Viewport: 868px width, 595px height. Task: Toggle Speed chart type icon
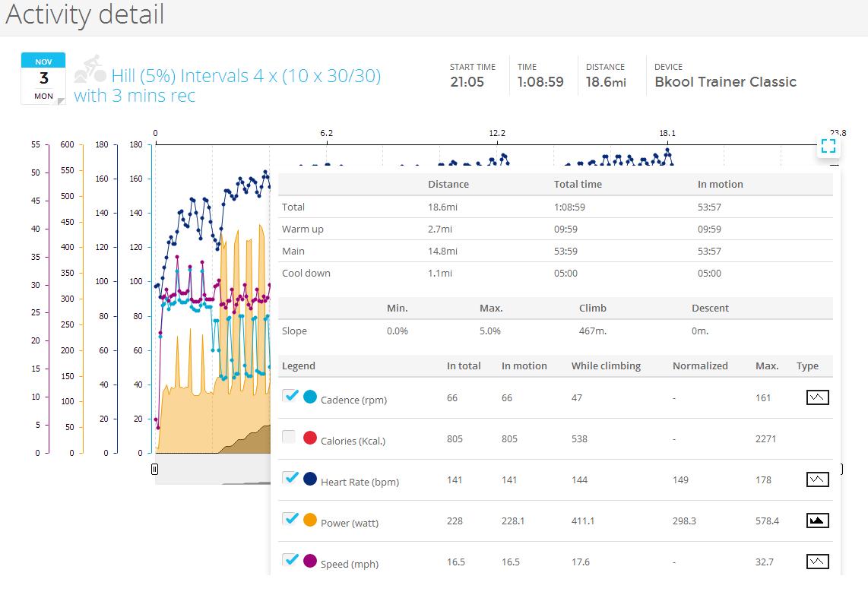(817, 562)
